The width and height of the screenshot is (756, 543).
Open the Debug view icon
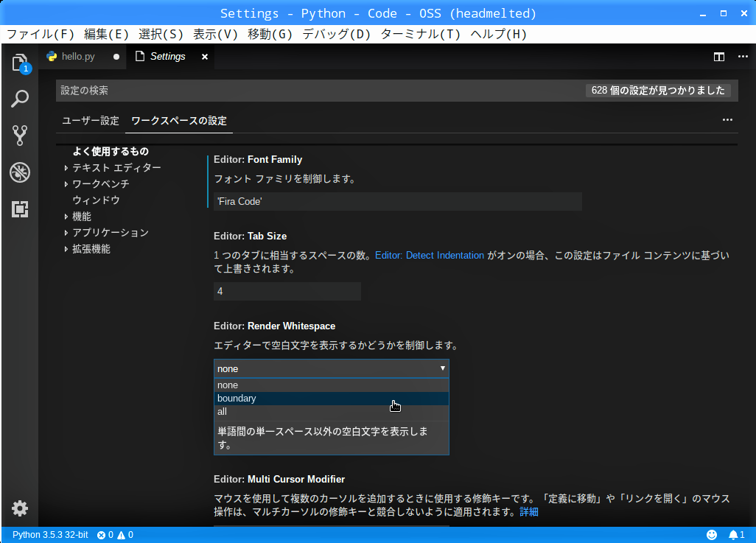coord(20,172)
